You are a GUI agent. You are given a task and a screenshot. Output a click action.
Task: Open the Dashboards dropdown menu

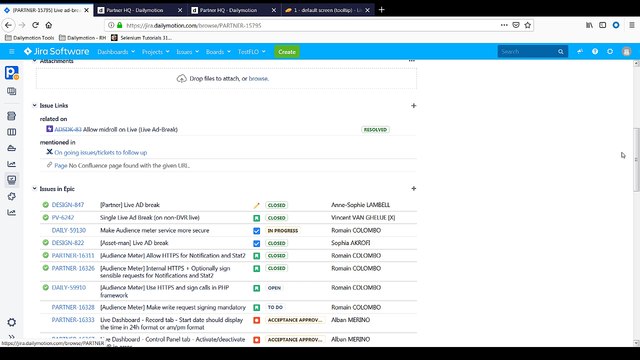[116, 52]
